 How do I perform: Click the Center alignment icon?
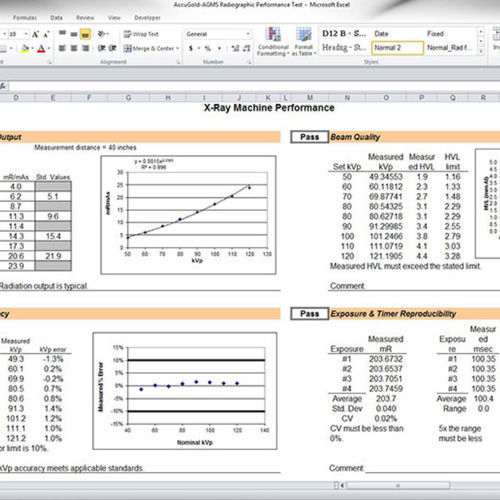(x=74, y=48)
